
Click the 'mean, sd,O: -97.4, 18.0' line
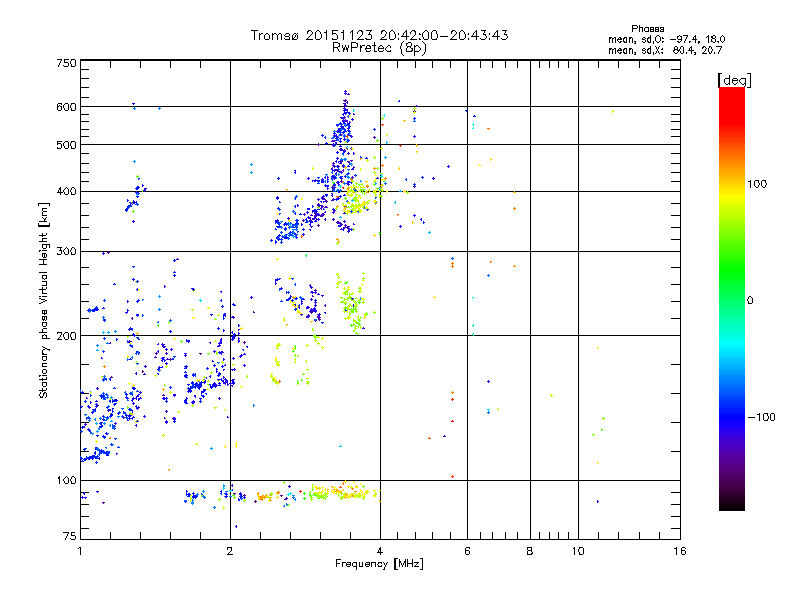coord(666,39)
